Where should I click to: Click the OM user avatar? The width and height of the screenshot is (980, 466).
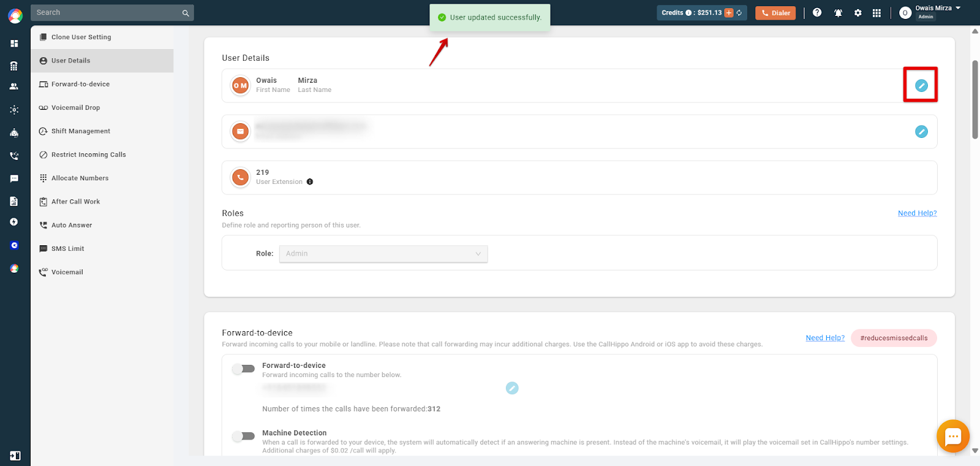click(x=240, y=86)
